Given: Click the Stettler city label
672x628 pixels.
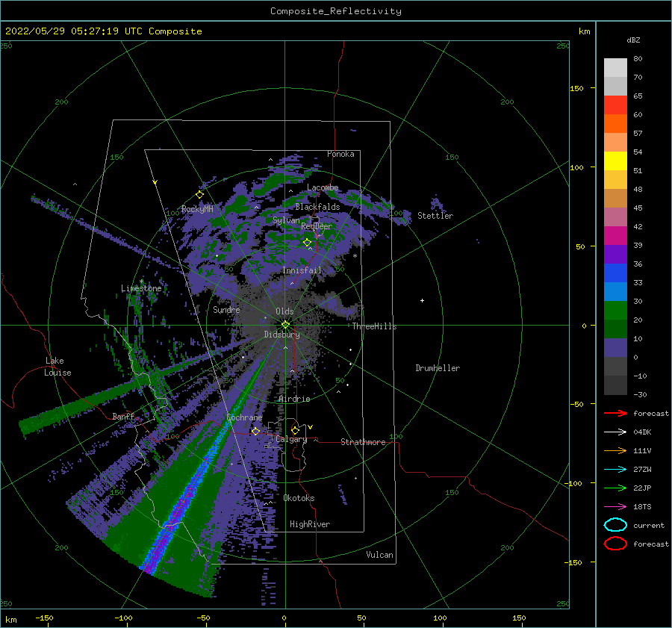Looking at the screenshot, I should (435, 216).
